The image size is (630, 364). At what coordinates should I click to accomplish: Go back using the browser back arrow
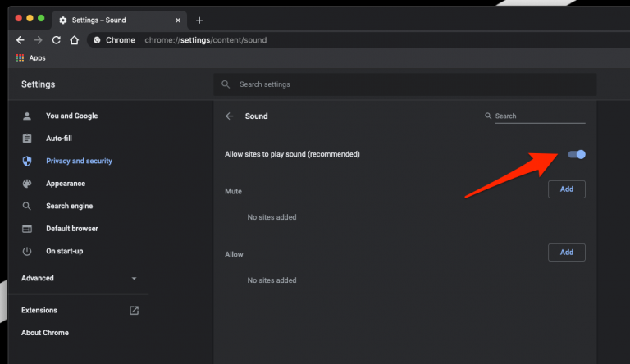[20, 40]
